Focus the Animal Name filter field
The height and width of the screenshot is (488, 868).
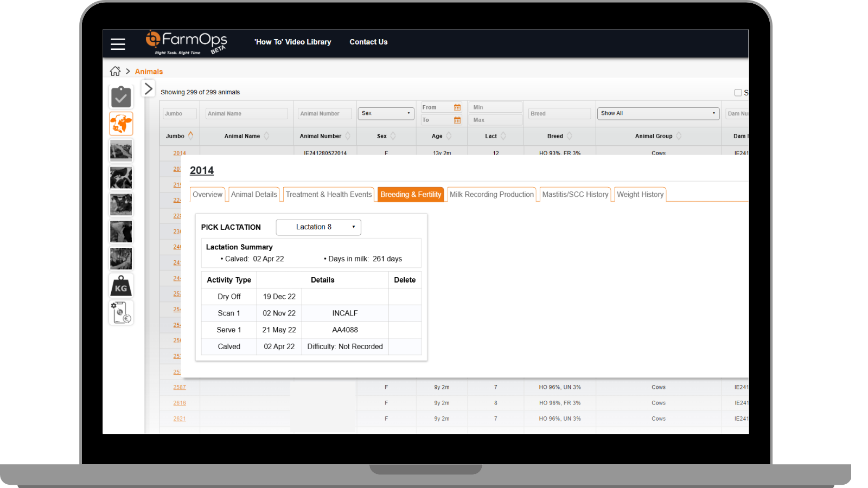tap(247, 113)
